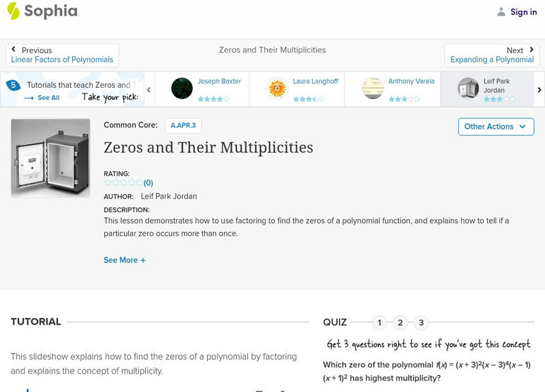The height and width of the screenshot is (392, 545).
Task: Click the empty star rating
Action: [123, 182]
